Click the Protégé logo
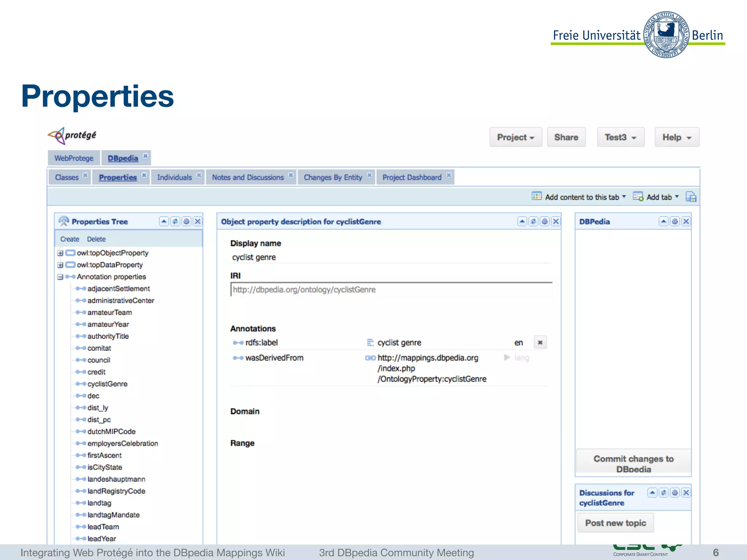 pyautogui.click(x=72, y=136)
